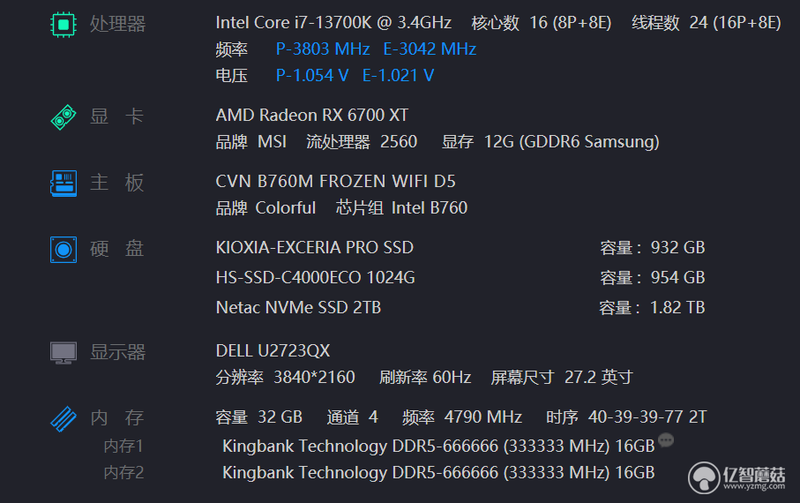Select the 处理器 section label
This screenshot has width=800, height=503.
[x=118, y=24]
